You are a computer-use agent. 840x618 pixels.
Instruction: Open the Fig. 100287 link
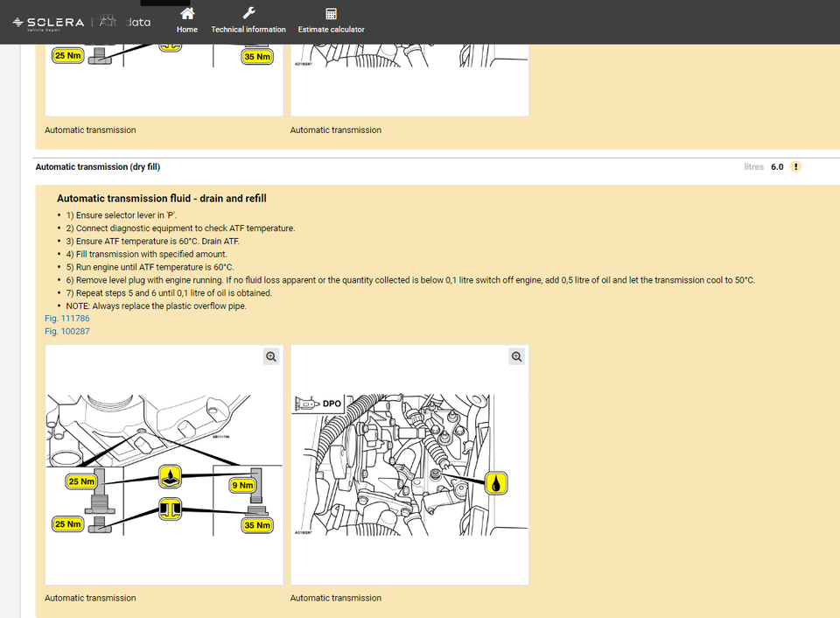67,331
